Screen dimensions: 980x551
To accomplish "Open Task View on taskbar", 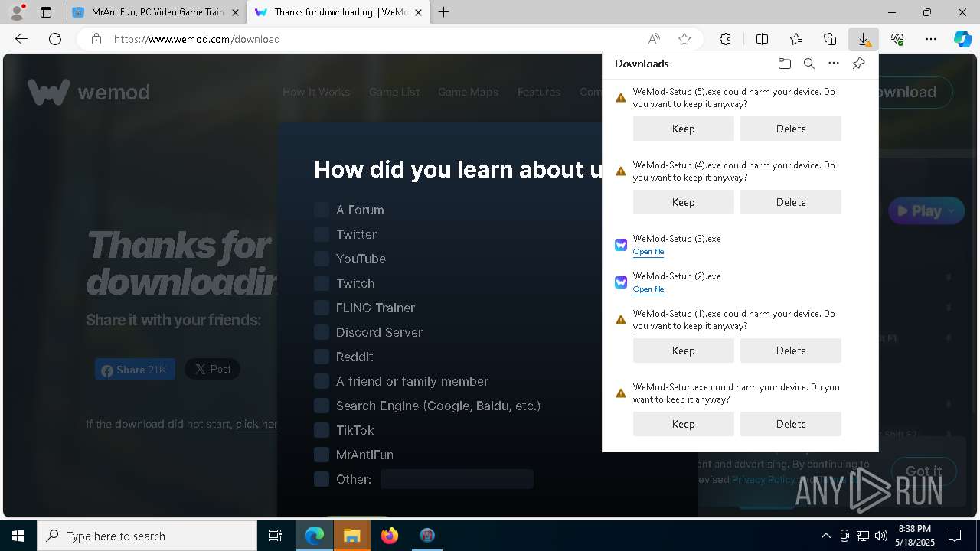I will point(276,536).
